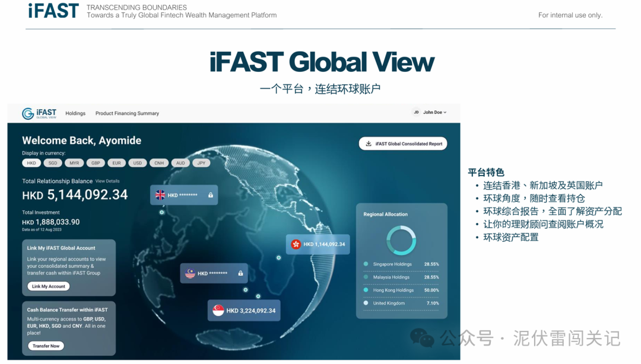Click the Total Relationship Balance HKD 5,144,092.34
Viewport: 641px width, 364px height.
[75, 195]
